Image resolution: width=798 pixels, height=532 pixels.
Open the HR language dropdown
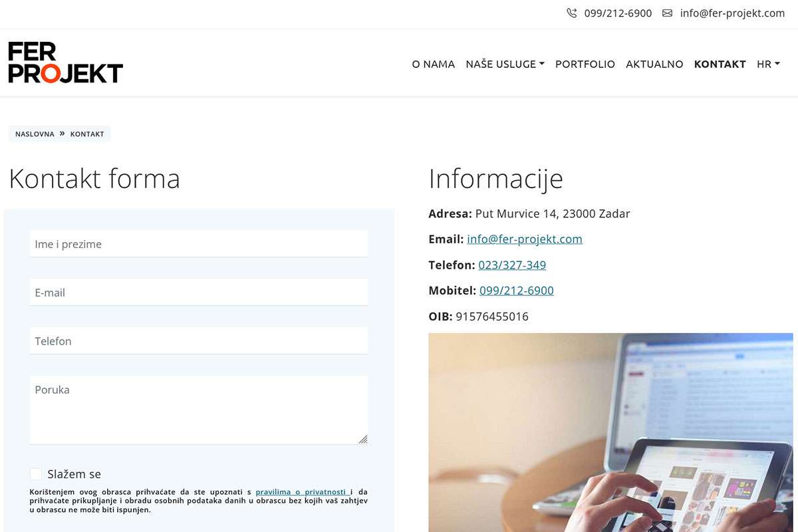click(x=767, y=64)
